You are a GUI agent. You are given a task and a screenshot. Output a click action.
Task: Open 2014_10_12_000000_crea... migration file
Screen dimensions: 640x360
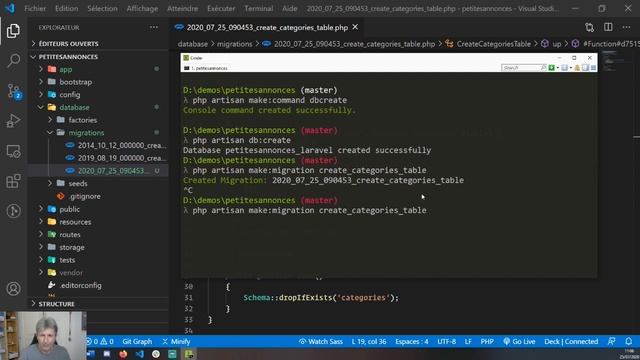coord(116,145)
